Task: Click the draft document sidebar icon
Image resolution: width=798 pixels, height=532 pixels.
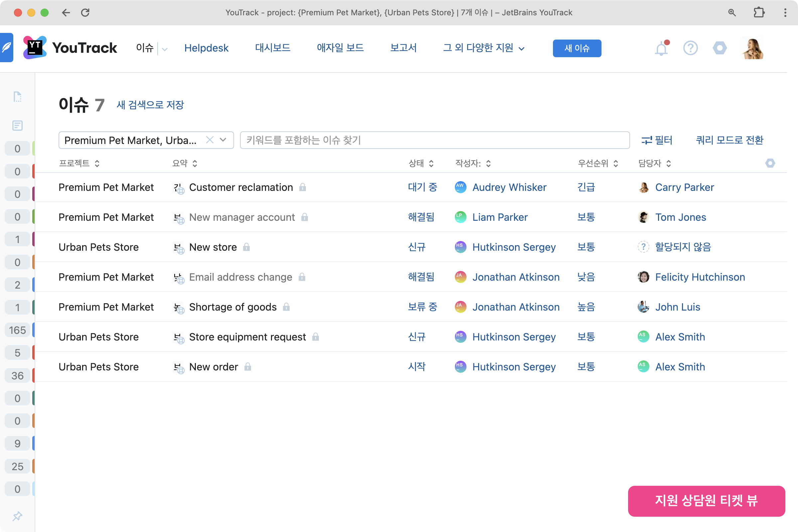Action: point(17,97)
